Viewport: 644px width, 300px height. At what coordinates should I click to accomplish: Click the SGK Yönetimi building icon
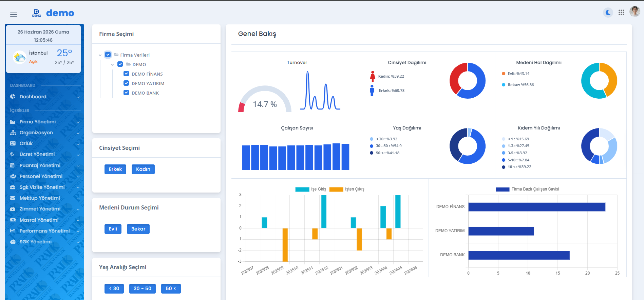[x=13, y=242]
